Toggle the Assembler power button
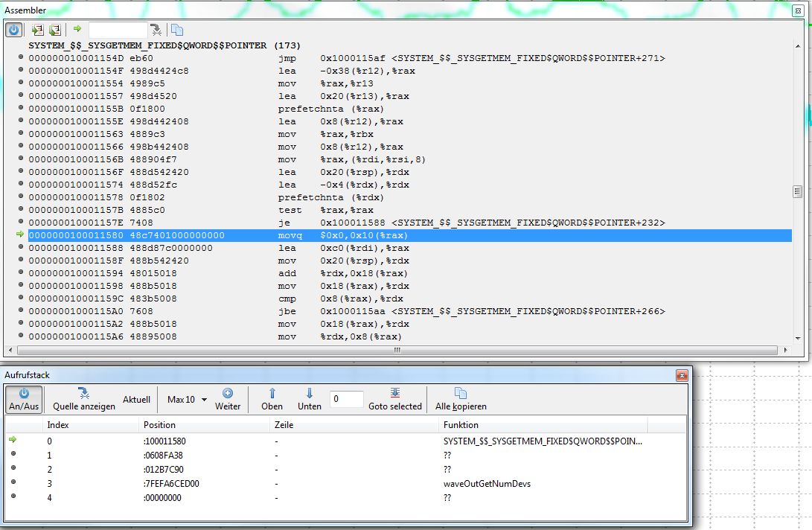 [x=13, y=30]
